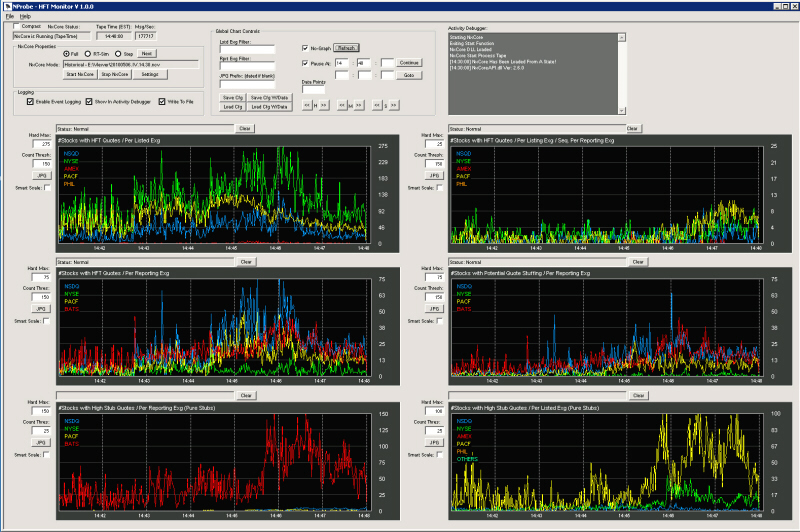Click the Msg/Sec value 177717

coord(146,36)
